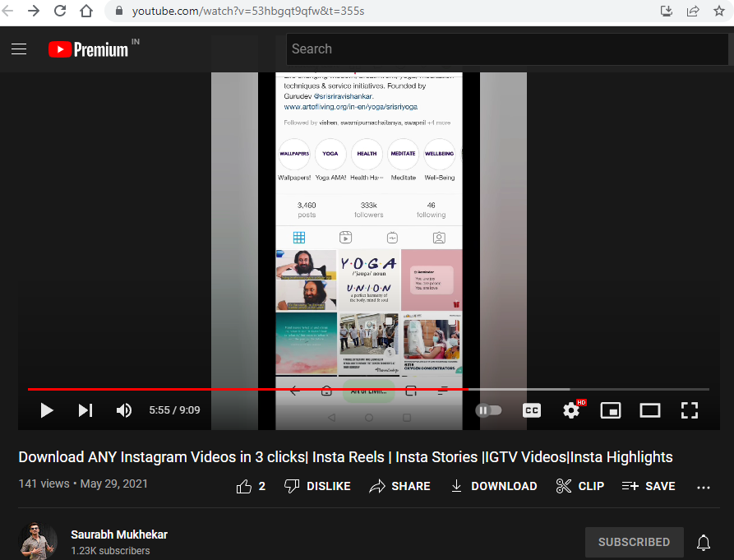Viewport: 734px width, 560px height.
Task: Dislike this video
Action: (x=317, y=487)
